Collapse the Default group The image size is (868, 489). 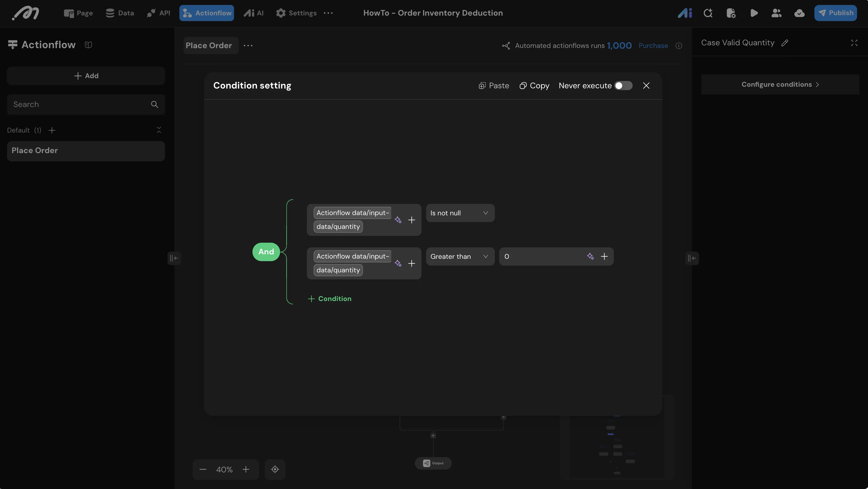tap(159, 130)
